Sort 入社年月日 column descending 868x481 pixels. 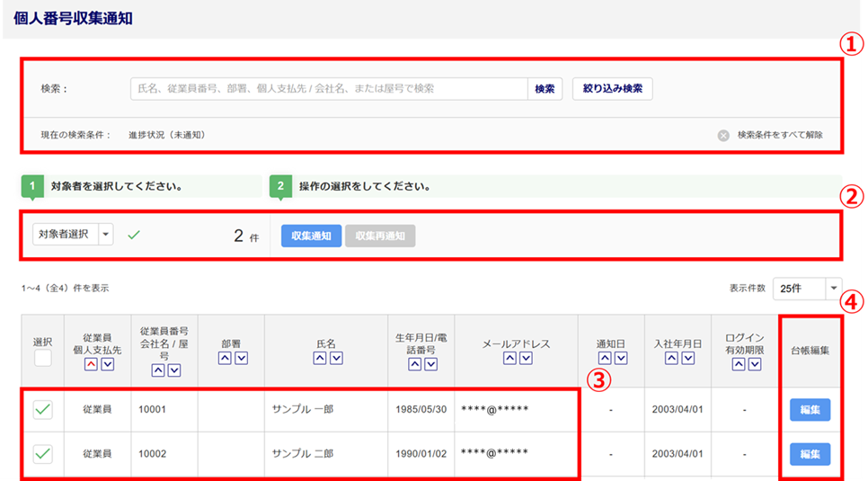coord(687,358)
